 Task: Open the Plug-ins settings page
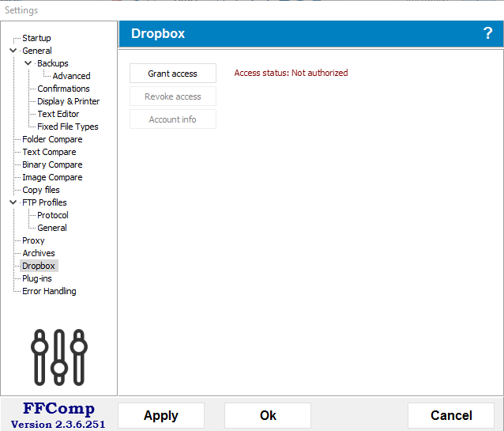[36, 278]
